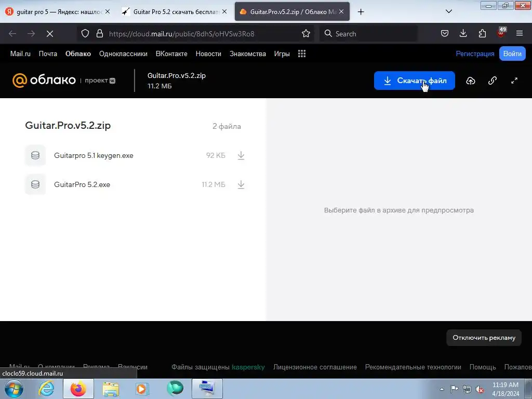This screenshot has height=399, width=532.
Task: Open Windows Explorer folder taskbar icon
Action: pyautogui.click(x=111, y=389)
